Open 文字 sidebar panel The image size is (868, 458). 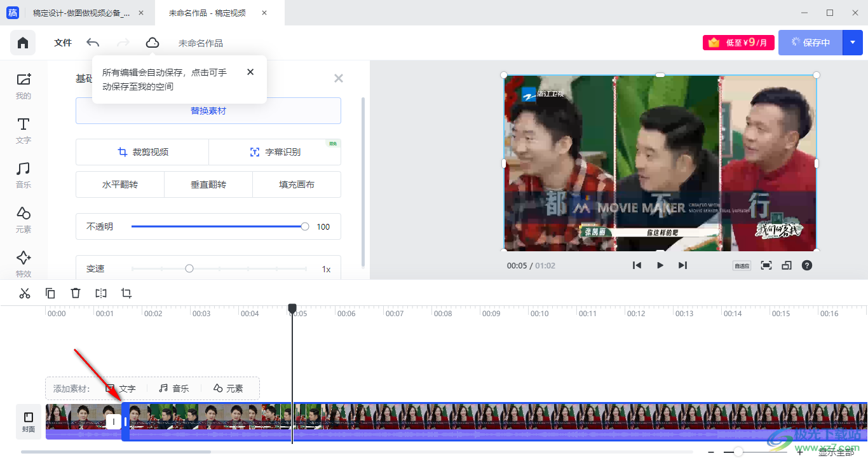(x=24, y=131)
